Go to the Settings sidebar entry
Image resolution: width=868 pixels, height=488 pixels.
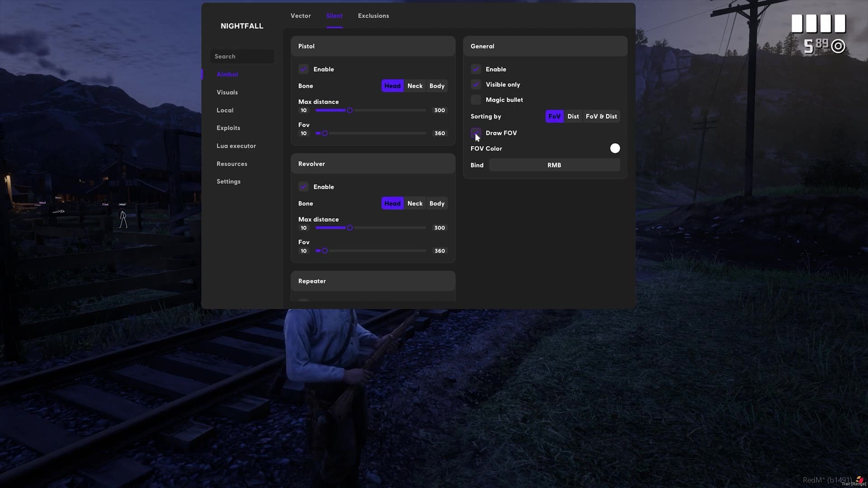(228, 182)
